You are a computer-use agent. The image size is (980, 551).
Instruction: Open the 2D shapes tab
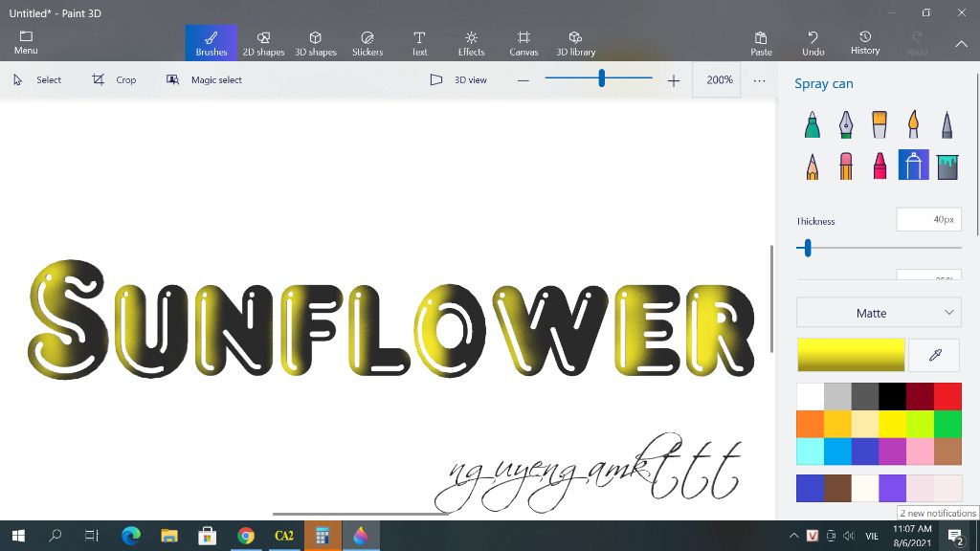click(263, 43)
